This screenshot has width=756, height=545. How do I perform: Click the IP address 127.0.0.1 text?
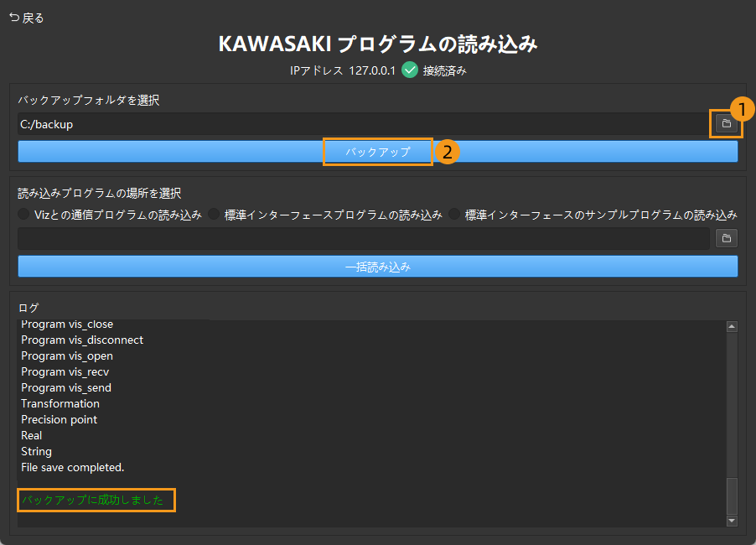pos(372,70)
